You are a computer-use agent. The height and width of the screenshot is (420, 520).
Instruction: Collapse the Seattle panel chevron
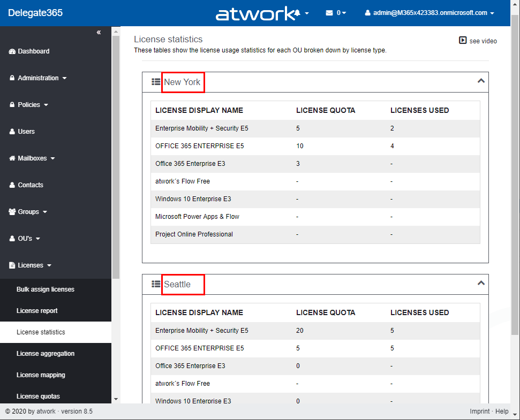point(480,283)
